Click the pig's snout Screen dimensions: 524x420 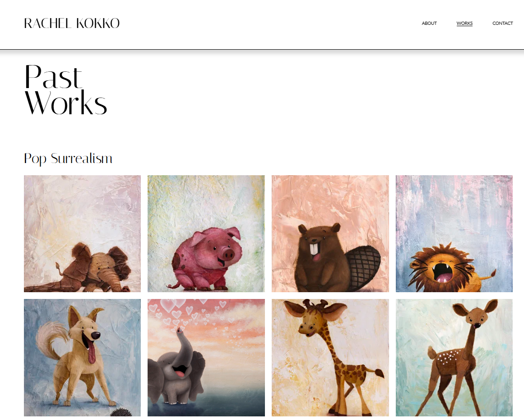(x=228, y=254)
